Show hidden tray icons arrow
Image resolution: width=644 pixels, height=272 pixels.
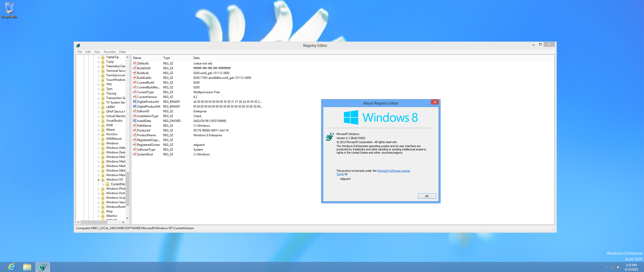(x=606, y=267)
